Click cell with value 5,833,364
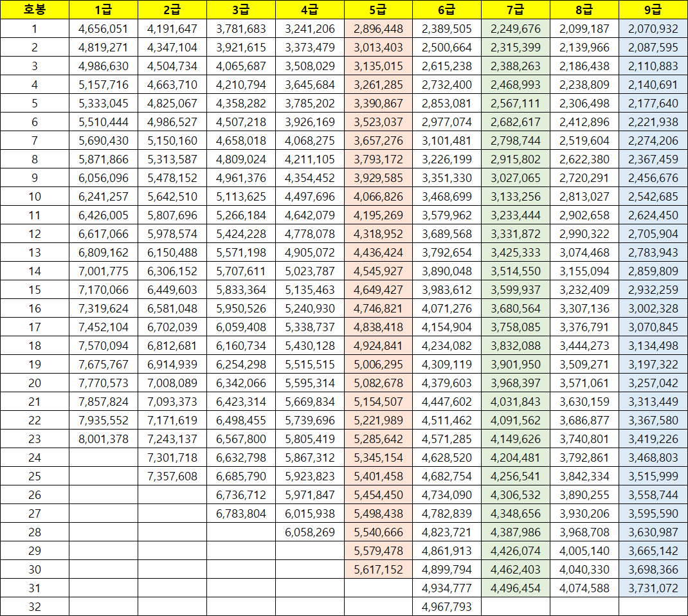The width and height of the screenshot is (688, 616). click(x=241, y=289)
